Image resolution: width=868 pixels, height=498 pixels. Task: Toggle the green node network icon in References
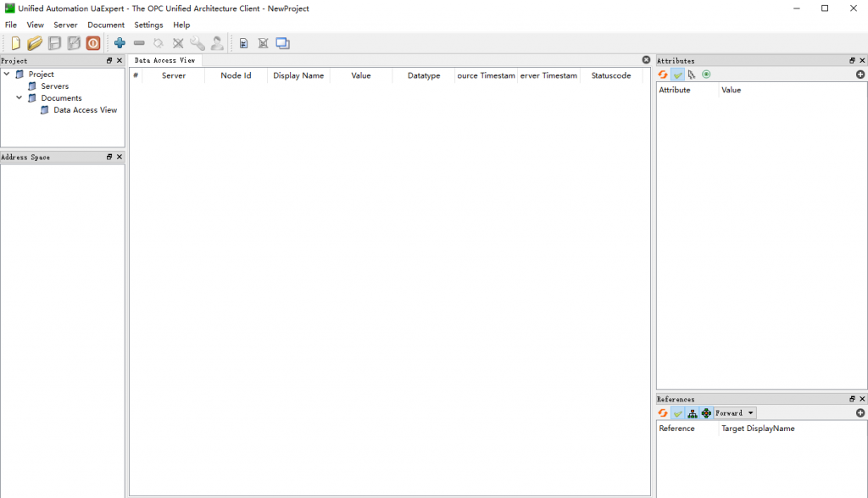pos(706,413)
